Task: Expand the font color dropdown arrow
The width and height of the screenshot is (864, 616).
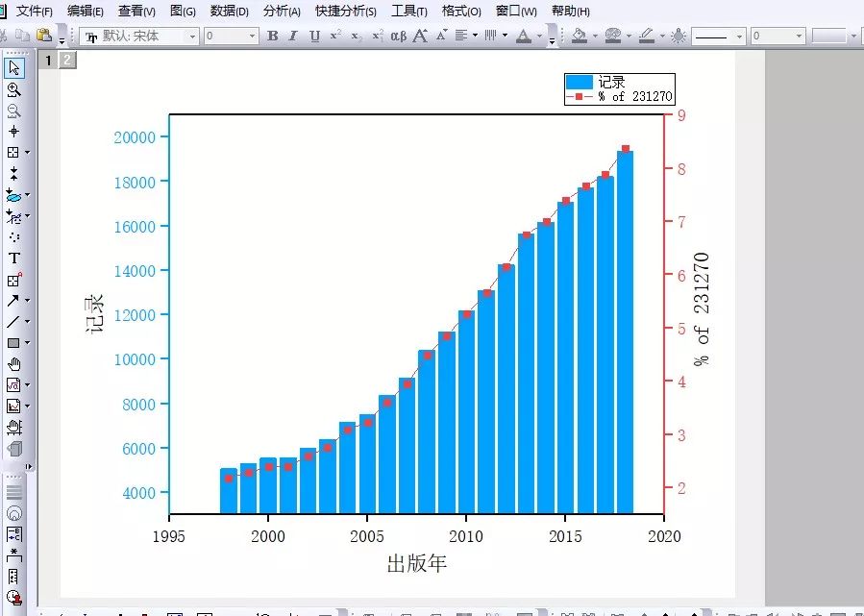Action: [x=539, y=36]
